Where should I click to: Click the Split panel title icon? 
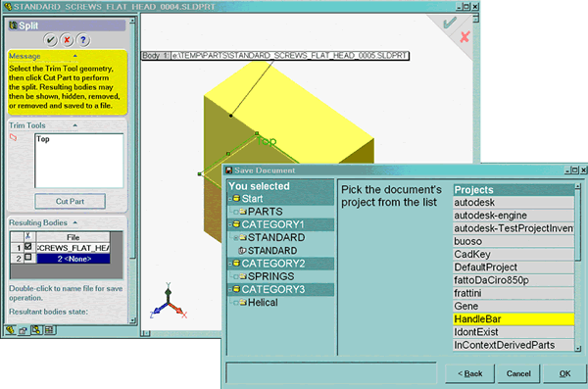[13, 25]
